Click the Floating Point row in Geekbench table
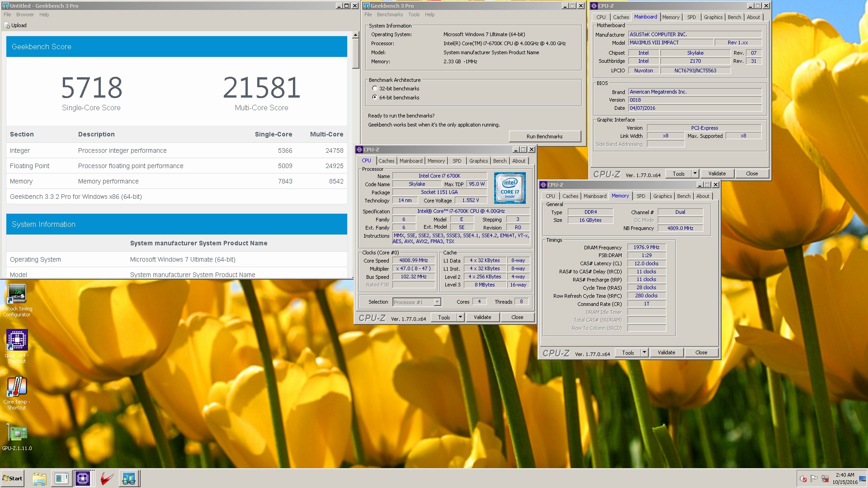Screen dimensions: 868x488 (x=177, y=166)
